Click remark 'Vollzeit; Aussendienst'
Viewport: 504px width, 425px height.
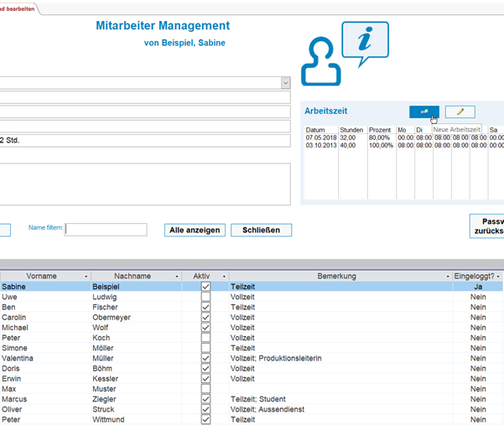tap(268, 409)
